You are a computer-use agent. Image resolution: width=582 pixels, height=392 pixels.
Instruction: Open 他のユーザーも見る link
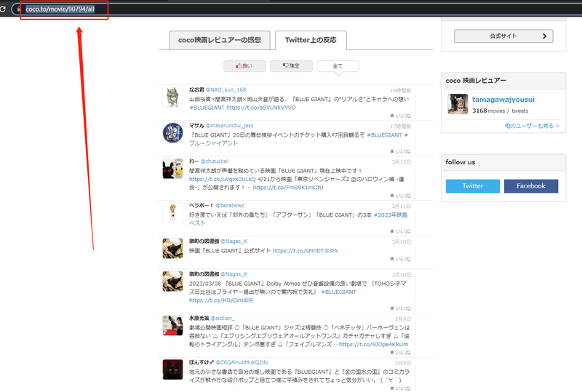(x=532, y=126)
